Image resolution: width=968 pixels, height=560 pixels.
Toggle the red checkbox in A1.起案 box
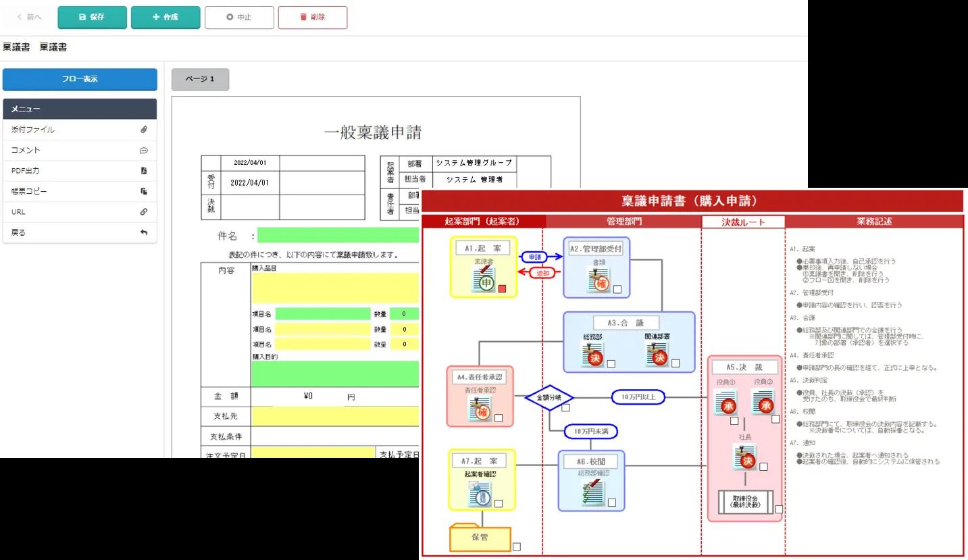pos(502,290)
